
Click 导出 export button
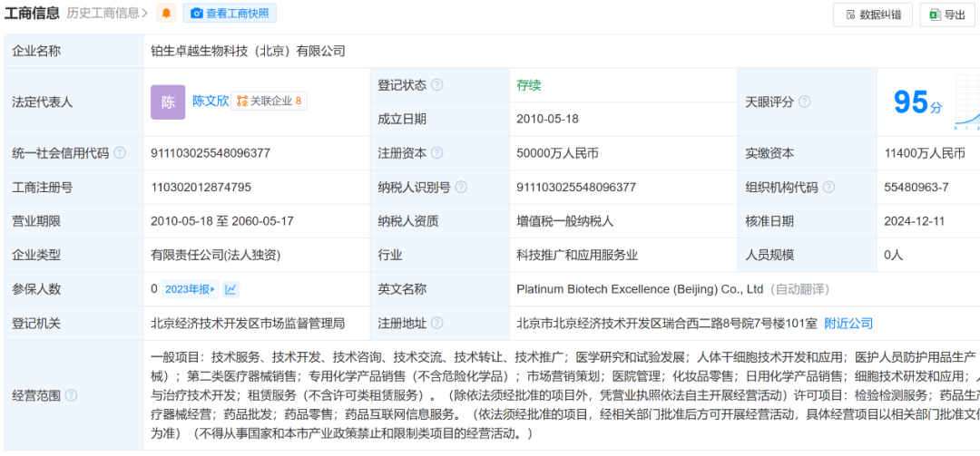(946, 15)
